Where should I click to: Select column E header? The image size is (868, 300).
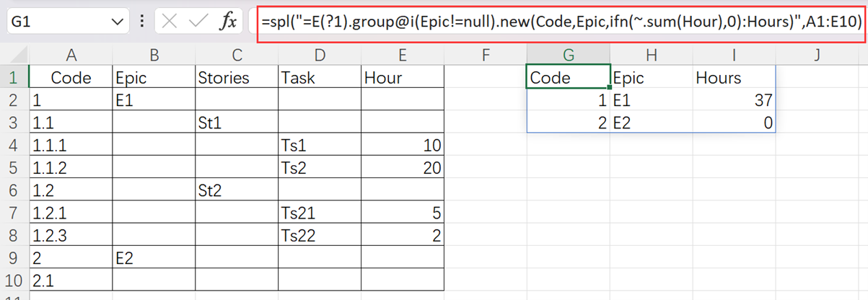402,54
